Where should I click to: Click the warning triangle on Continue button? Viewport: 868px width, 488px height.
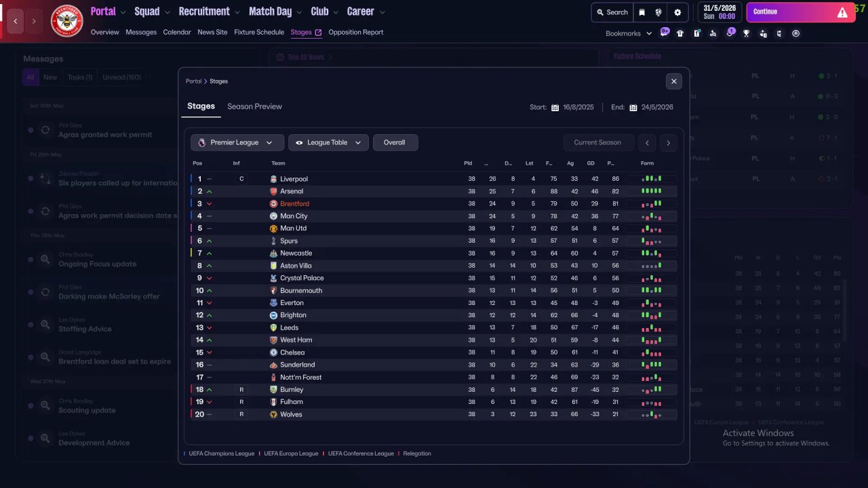pos(842,12)
